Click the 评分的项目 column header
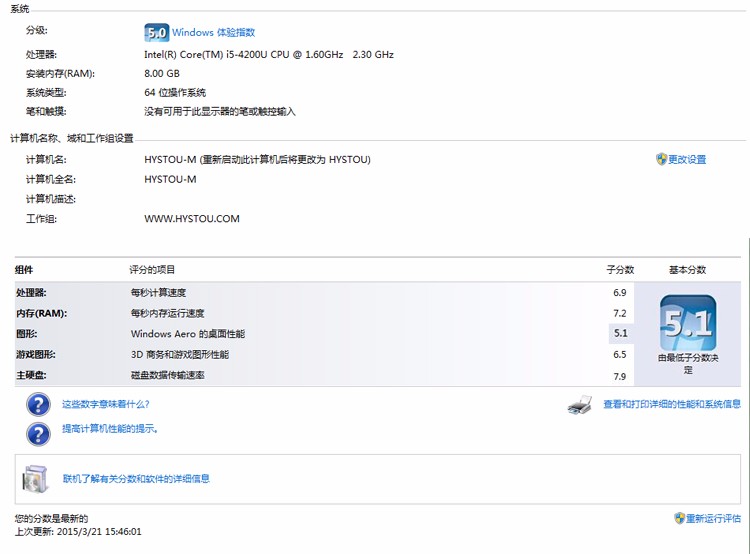 click(x=152, y=270)
